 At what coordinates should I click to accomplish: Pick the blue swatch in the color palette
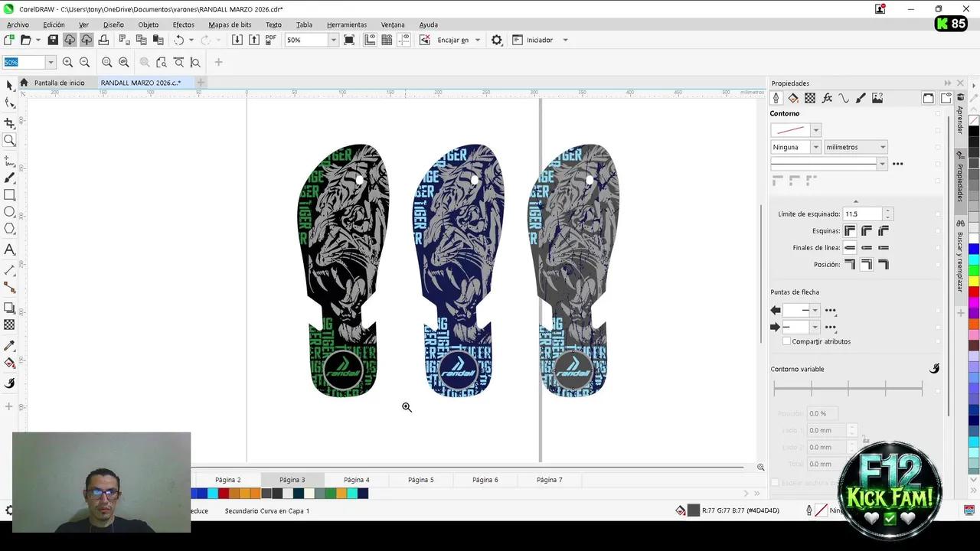[x=974, y=249]
